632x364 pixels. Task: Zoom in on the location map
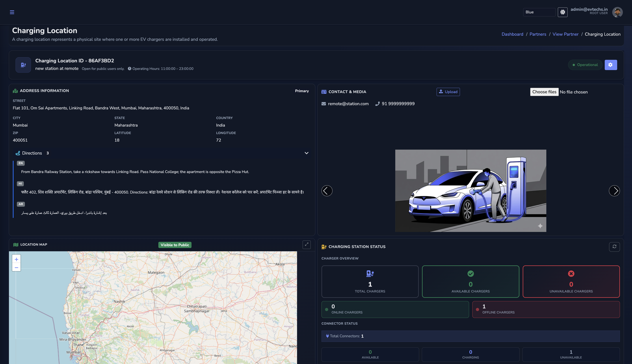click(x=16, y=259)
